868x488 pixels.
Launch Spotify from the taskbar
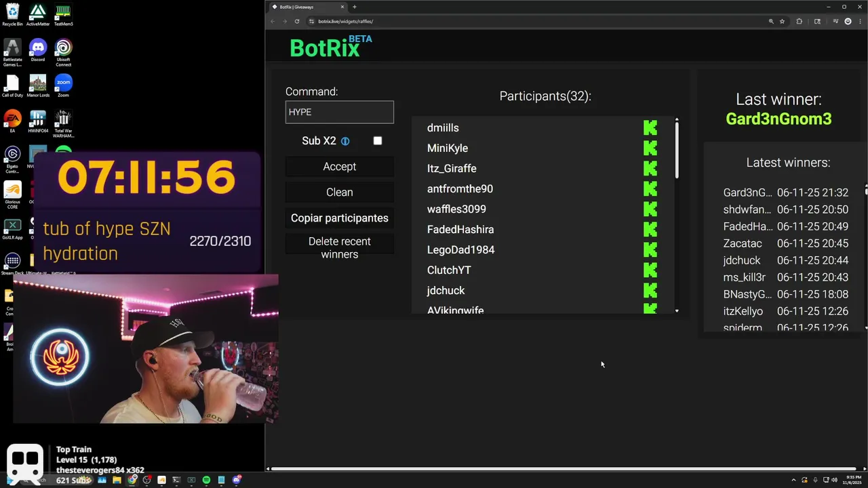[x=206, y=480]
